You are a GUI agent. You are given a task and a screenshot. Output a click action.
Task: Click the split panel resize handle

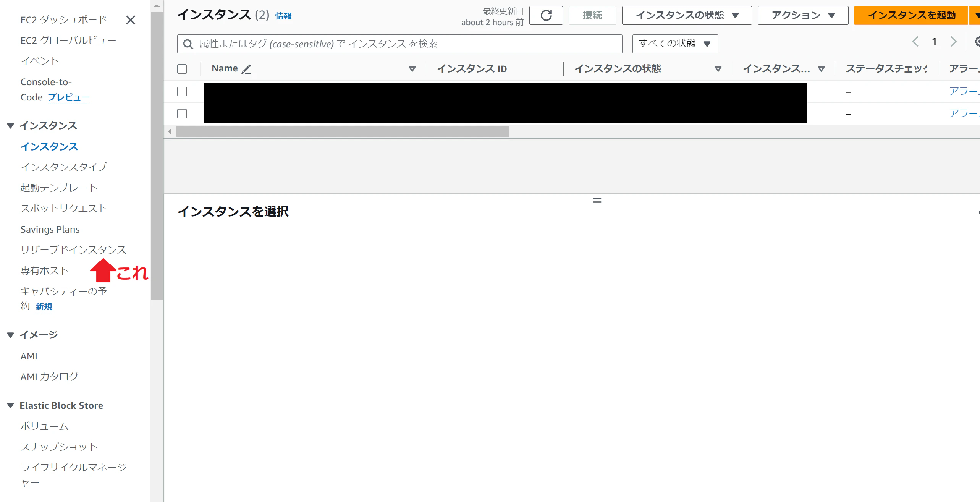coord(597,200)
